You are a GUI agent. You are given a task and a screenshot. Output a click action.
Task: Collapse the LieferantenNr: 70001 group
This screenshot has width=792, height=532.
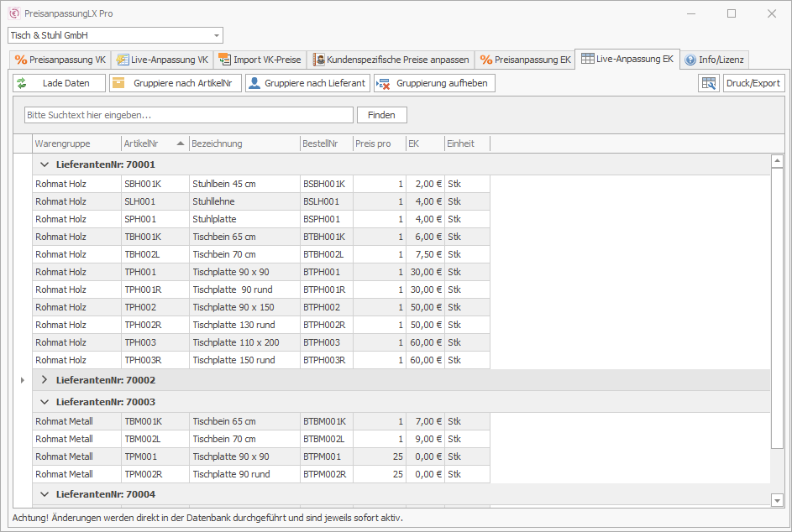click(x=45, y=164)
